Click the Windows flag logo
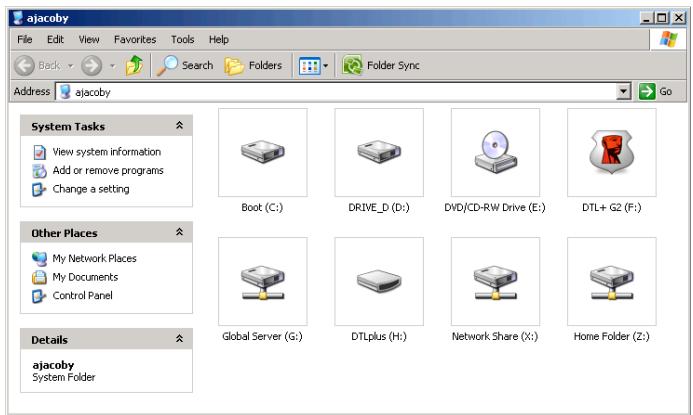The width and height of the screenshot is (693, 415). tap(668, 39)
